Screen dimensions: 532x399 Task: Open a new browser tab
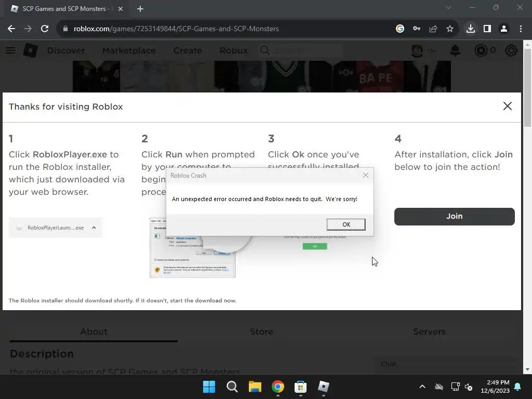pos(140,9)
